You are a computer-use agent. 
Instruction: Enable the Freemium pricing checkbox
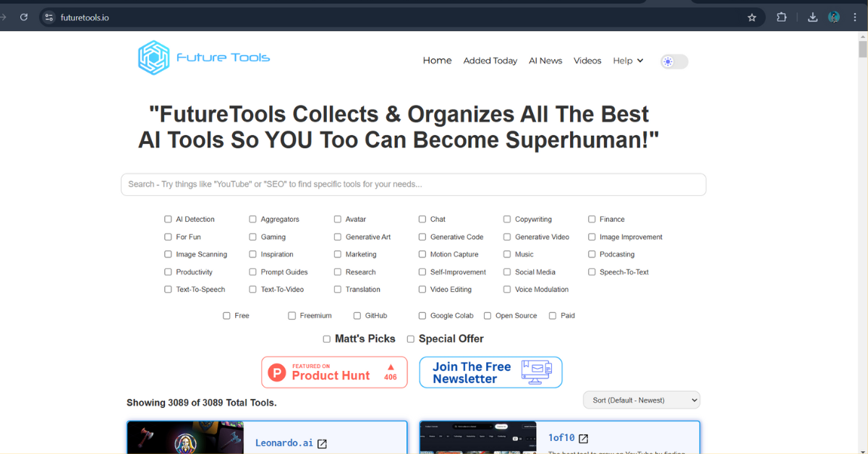[x=292, y=315]
